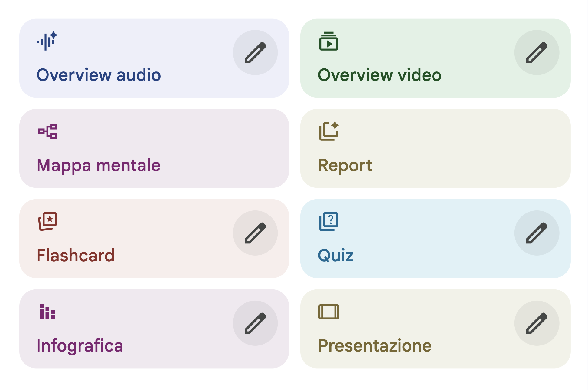Image resolution: width=588 pixels, height=390 pixels.
Task: Click the Mappa mentale diagram icon
Action: (x=47, y=131)
